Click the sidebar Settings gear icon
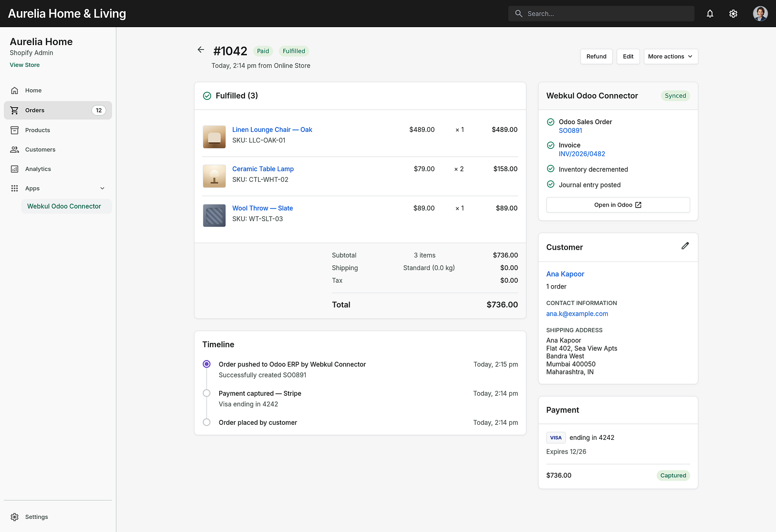The image size is (776, 532). click(15, 517)
